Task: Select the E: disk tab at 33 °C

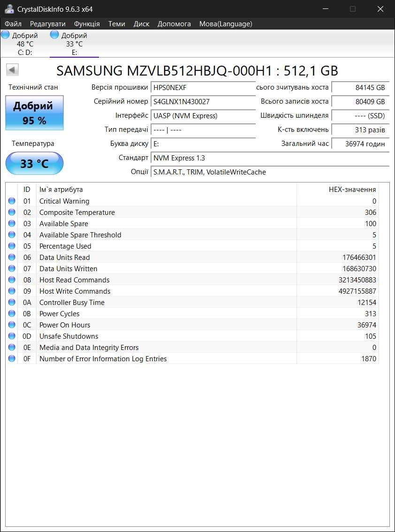Action: (74, 44)
